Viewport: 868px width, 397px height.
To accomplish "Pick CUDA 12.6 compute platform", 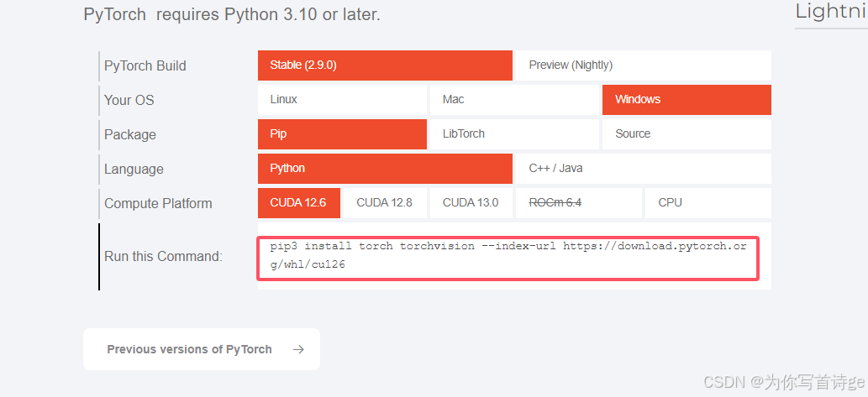I will click(299, 203).
